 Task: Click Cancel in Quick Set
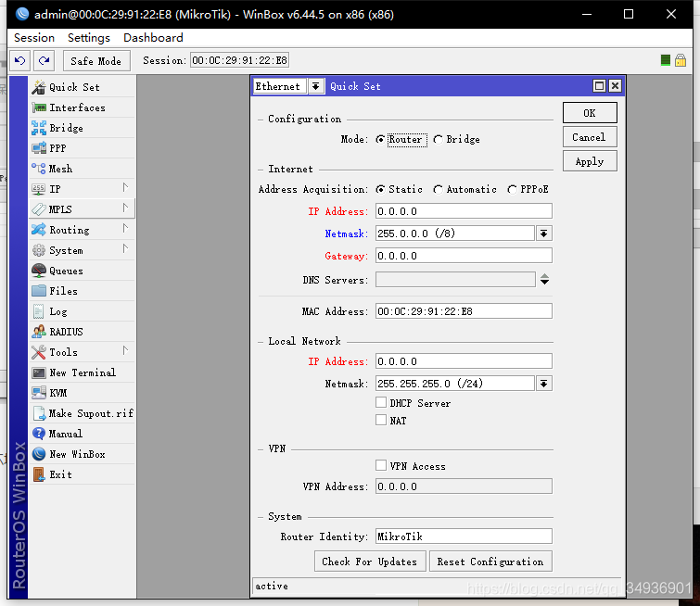click(590, 137)
